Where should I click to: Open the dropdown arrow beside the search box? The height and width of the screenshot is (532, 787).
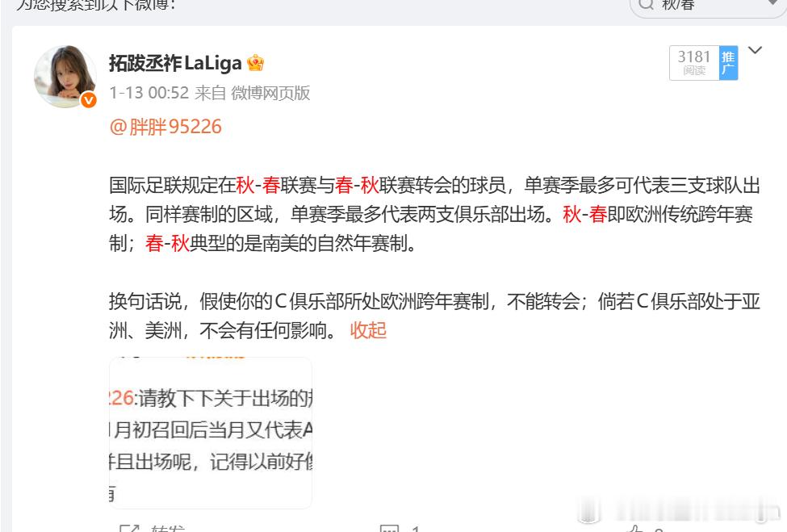[x=774, y=3]
